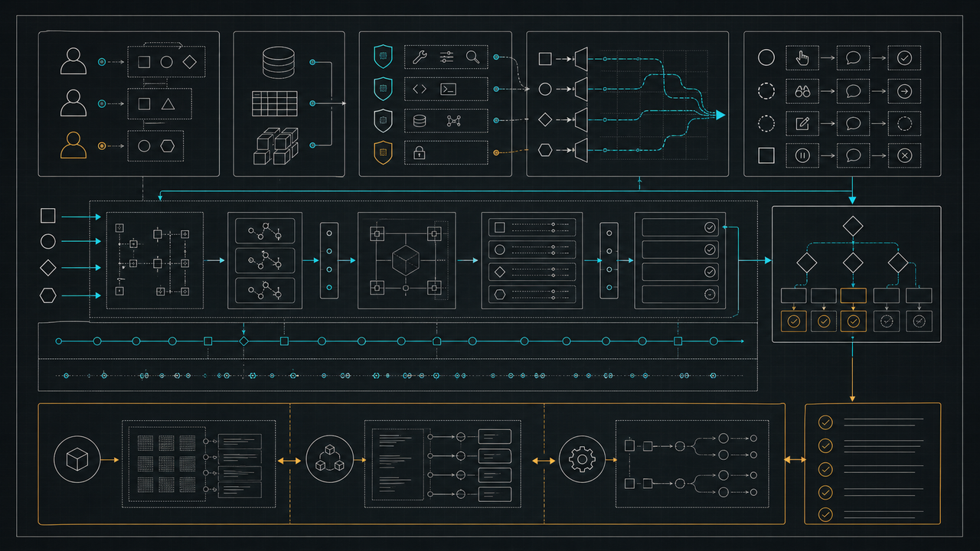Select the orange shield icon
This screenshot has width=980, height=551.
[383, 152]
